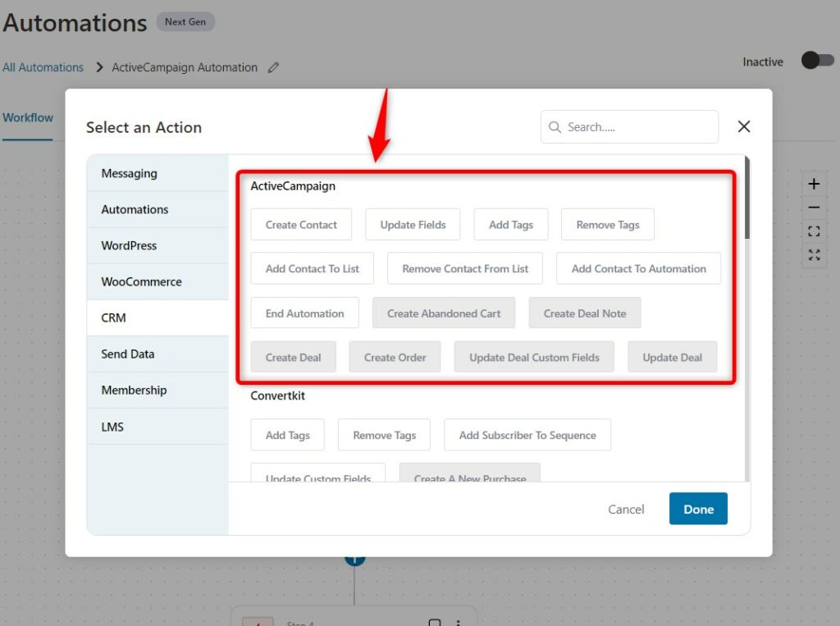Choose Add Subscriber To Sequence action
This screenshot has height=626, width=840.
(x=527, y=435)
